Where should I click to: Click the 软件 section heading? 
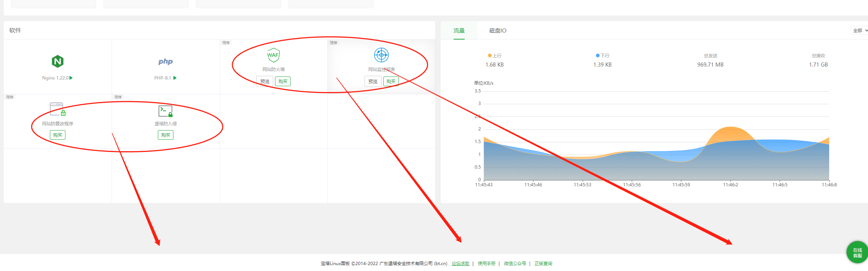pyautogui.click(x=15, y=30)
